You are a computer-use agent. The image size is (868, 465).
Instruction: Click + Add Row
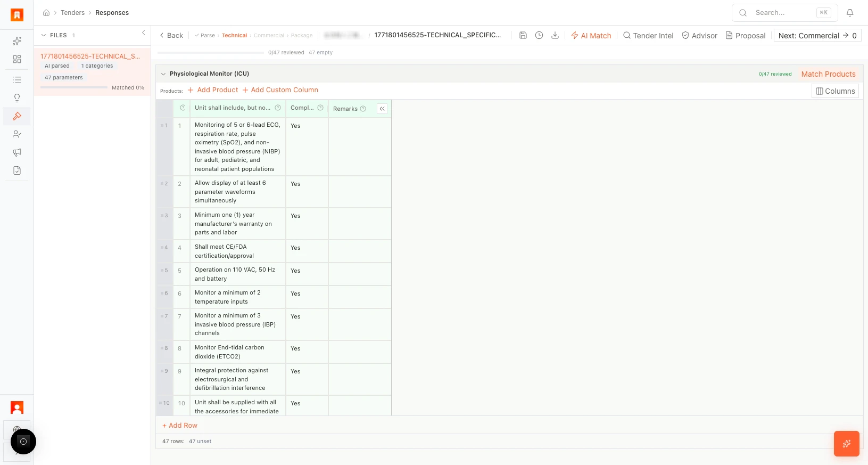[180, 426]
